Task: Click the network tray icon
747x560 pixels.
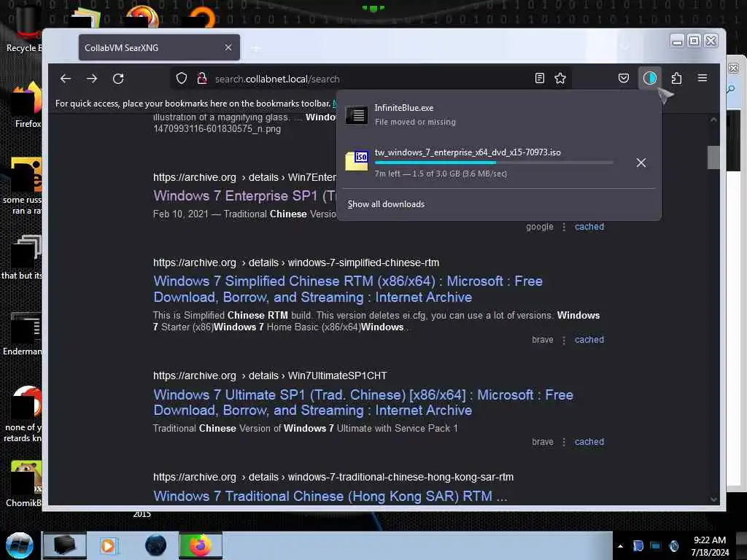Action: coord(656,546)
